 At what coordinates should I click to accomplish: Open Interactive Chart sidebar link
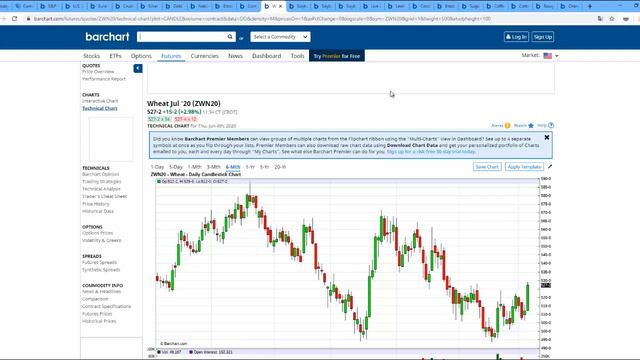tap(100, 101)
